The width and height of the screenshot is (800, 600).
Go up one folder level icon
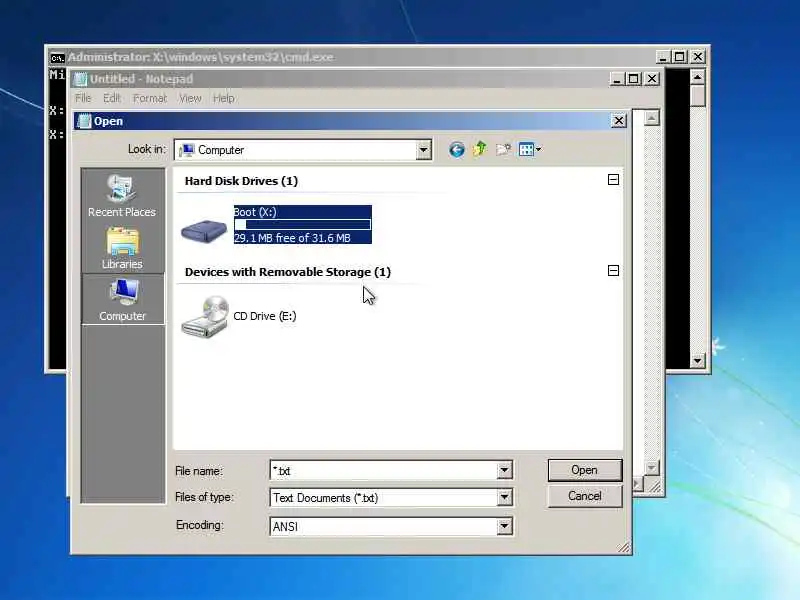coord(480,149)
